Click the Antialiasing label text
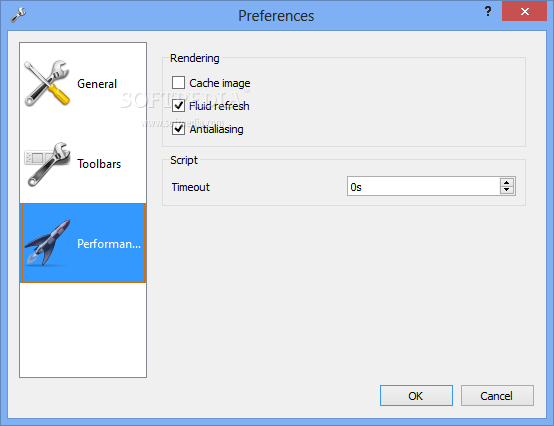Screen dimensions: 554x426 (x=216, y=129)
